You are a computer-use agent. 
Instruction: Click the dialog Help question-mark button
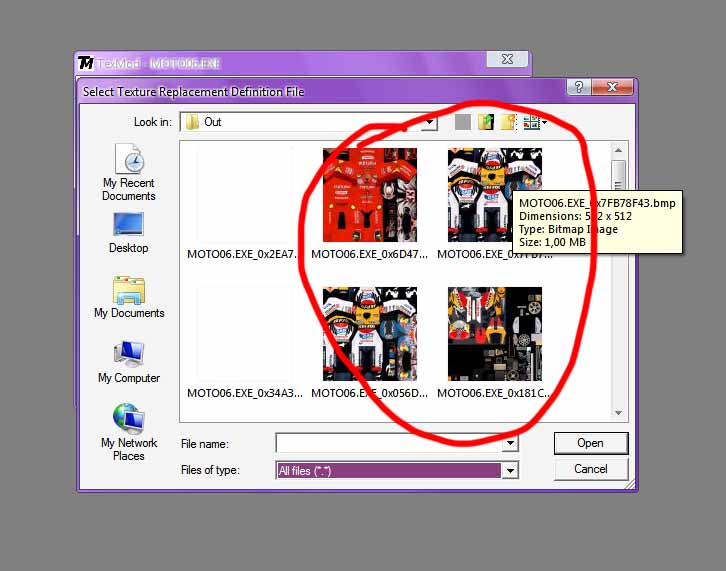click(579, 87)
